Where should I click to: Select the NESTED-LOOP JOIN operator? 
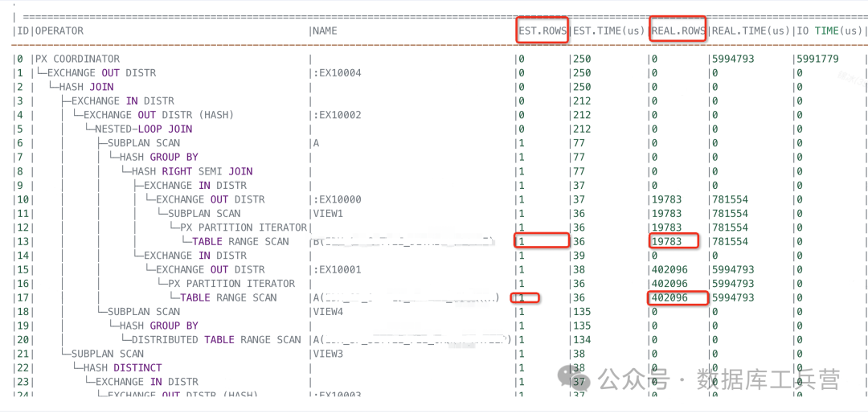[x=144, y=129]
